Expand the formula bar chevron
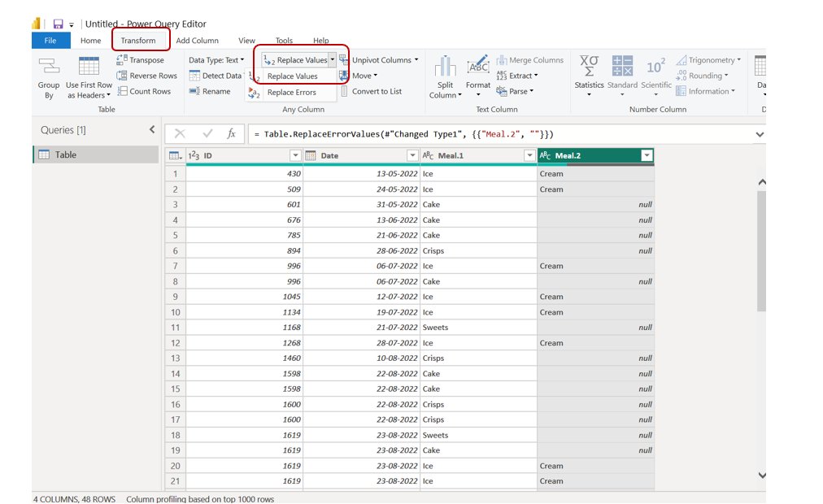Screen dimensions: 823x504 tap(760, 135)
